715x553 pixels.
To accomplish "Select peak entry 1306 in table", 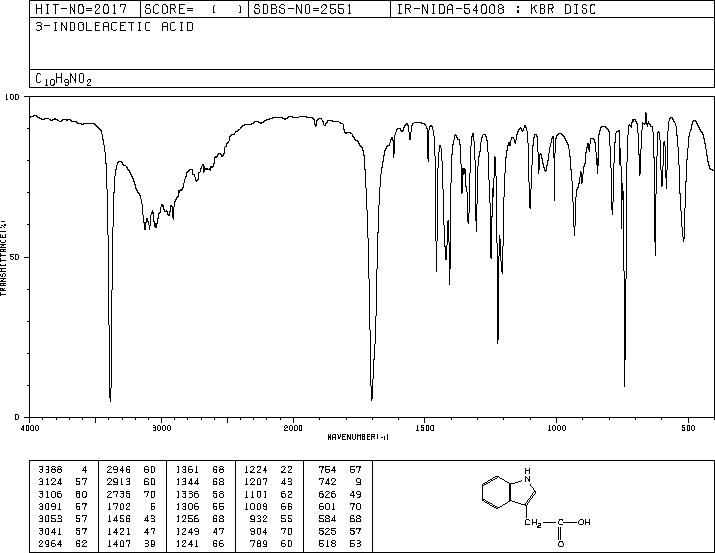I will 200,506.
